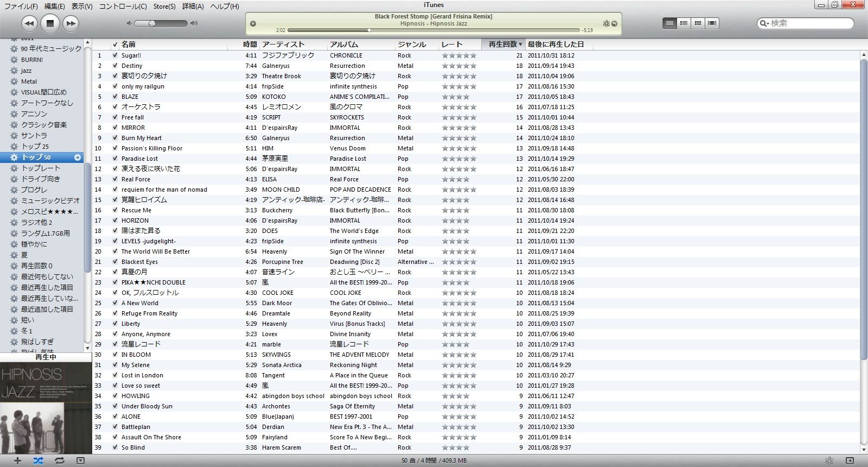Uncheck the song Rescue Me
Image resolution: width=868 pixels, height=467 pixels.
[x=115, y=210]
